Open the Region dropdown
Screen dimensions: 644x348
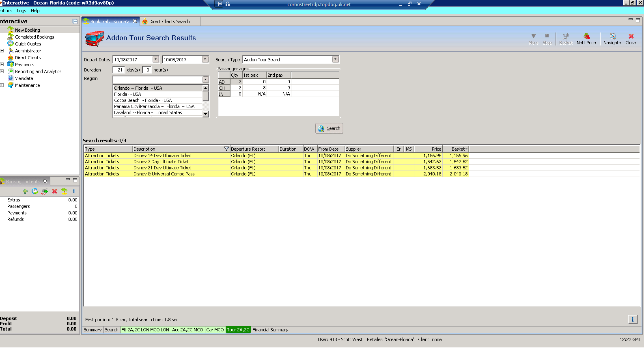point(205,80)
